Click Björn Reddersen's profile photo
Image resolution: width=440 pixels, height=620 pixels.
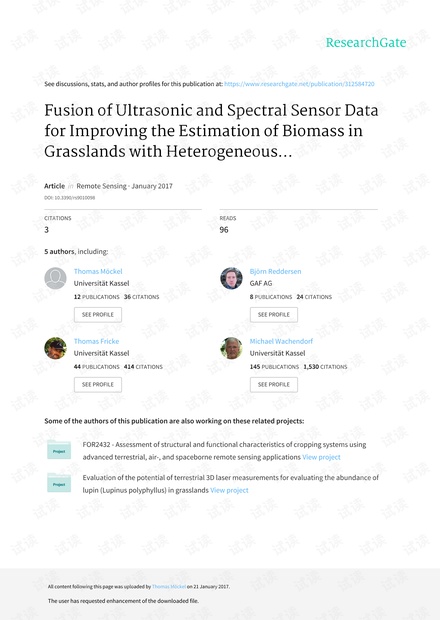coord(231,278)
